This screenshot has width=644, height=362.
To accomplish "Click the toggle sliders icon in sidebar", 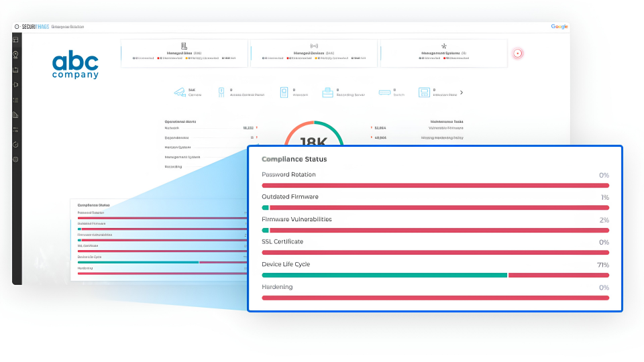I will 15,129.
